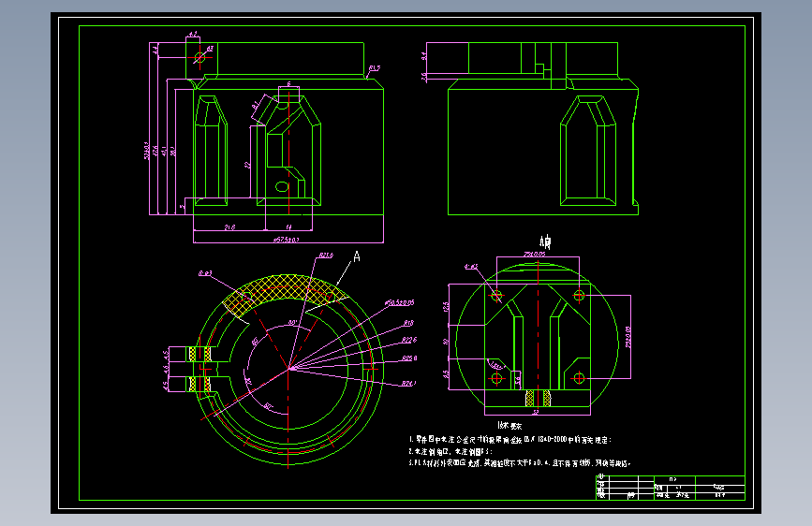Select the "80°" angle dimension text
812x526 pixels.
[x=292, y=323]
